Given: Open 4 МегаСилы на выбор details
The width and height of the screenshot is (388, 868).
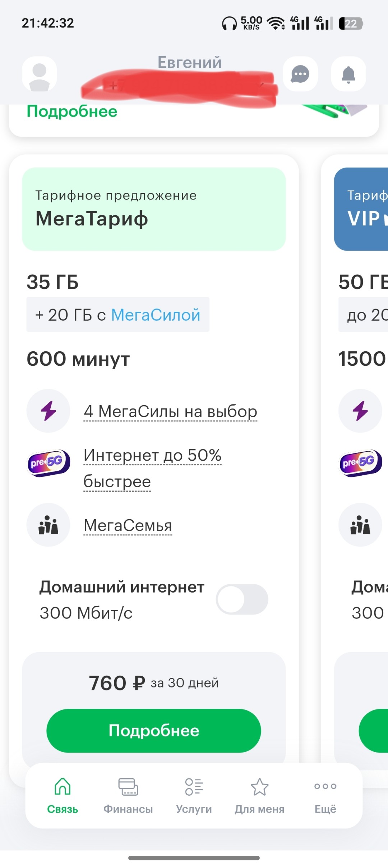Looking at the screenshot, I should point(170,411).
